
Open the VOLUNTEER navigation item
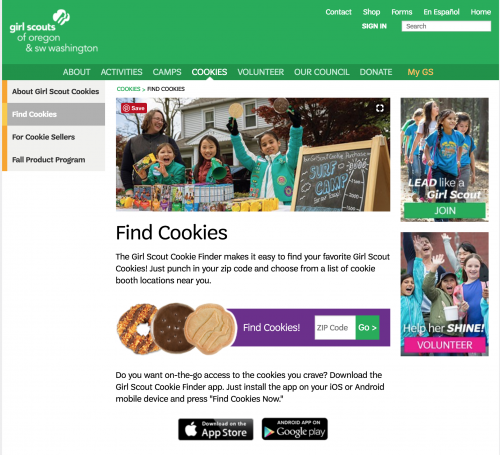(261, 72)
